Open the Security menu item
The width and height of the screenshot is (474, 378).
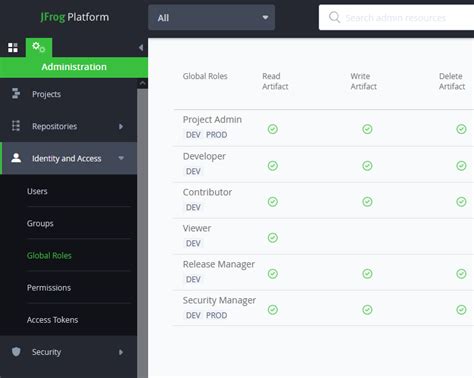tap(68, 352)
